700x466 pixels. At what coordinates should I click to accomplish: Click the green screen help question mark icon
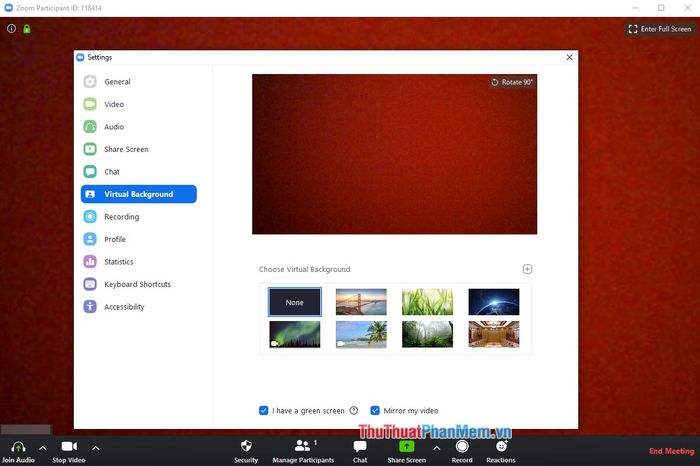[x=354, y=410]
